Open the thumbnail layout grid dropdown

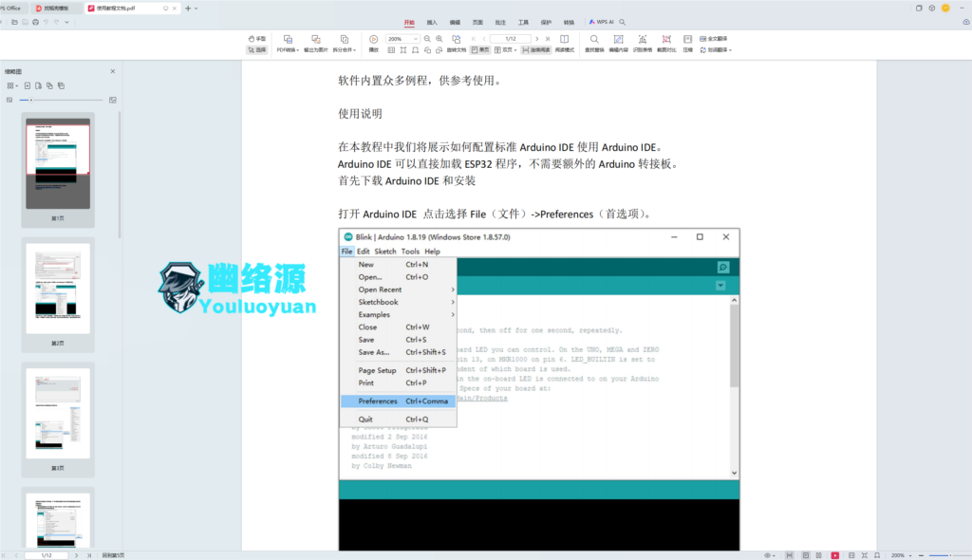tap(11, 85)
